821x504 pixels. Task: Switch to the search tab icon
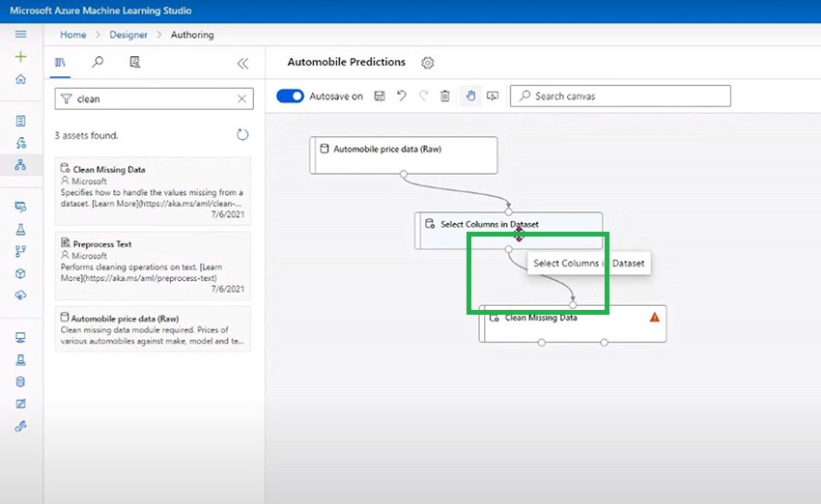click(x=98, y=63)
